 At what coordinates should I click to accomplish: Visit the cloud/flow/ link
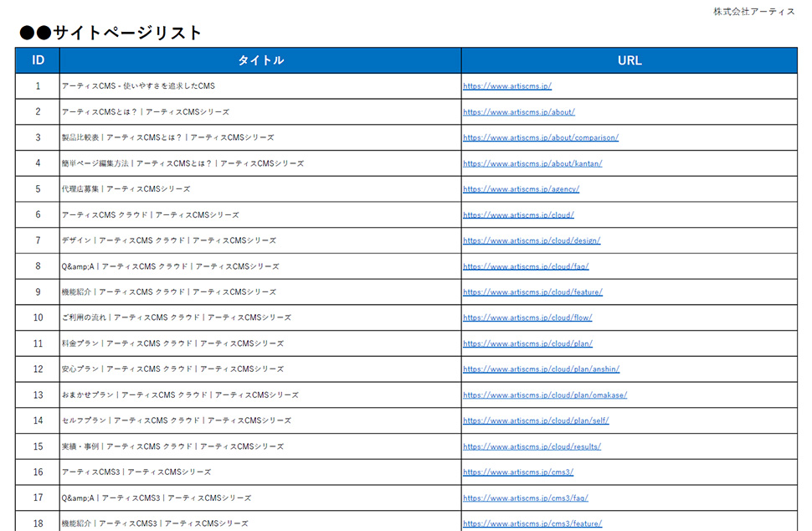click(x=527, y=317)
